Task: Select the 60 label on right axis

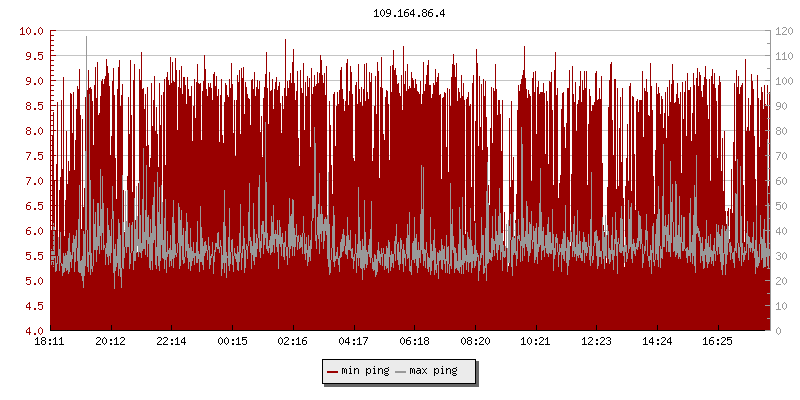Action: pos(779,181)
